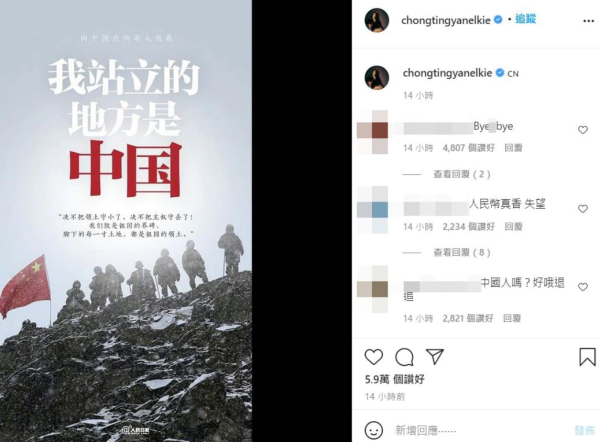Open the header profile picture of chongtingyanelkie

click(x=377, y=20)
